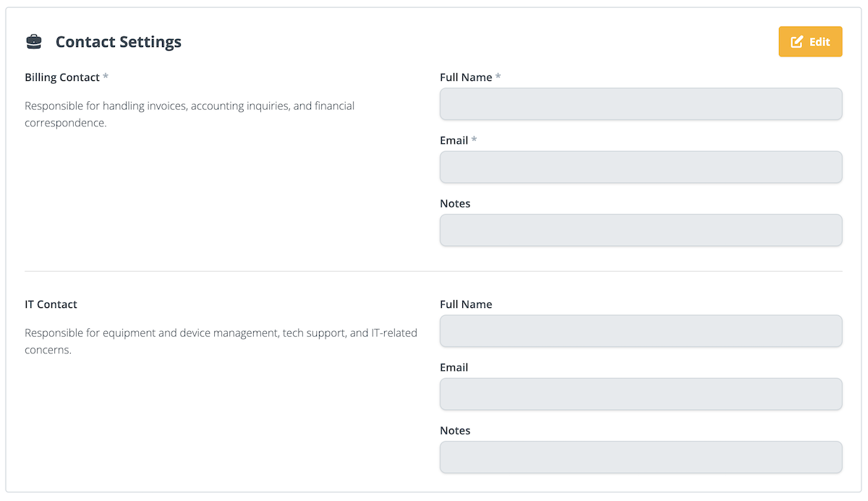This screenshot has width=868, height=501.
Task: Click the Full Name label under IT Contact
Action: click(466, 304)
